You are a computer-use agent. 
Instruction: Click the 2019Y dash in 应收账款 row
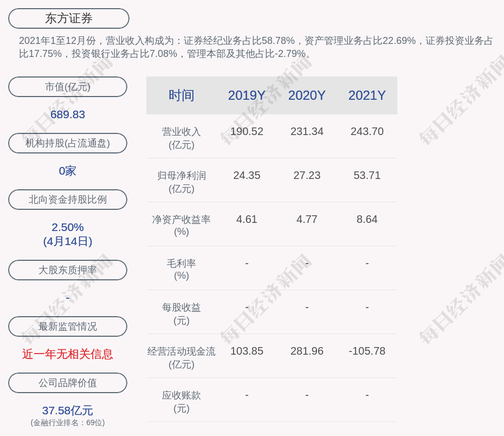pos(247,395)
